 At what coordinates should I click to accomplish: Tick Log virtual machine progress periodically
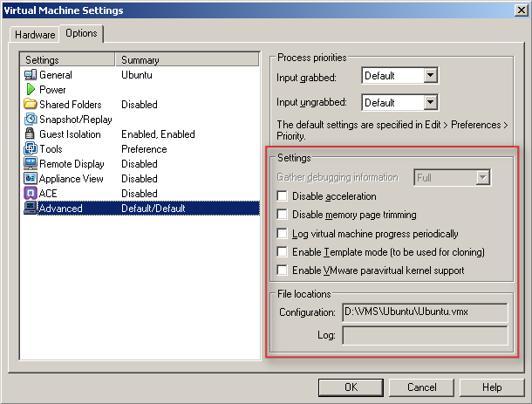tap(282, 234)
